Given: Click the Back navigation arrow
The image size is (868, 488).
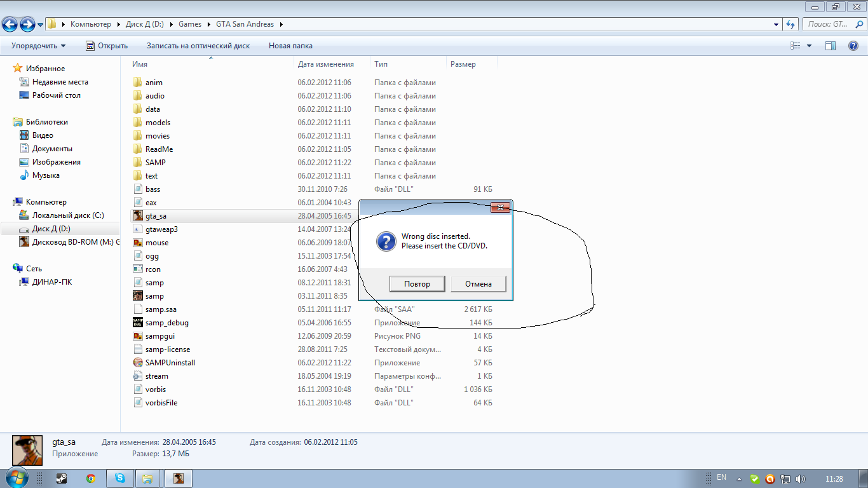Looking at the screenshot, I should (x=10, y=24).
